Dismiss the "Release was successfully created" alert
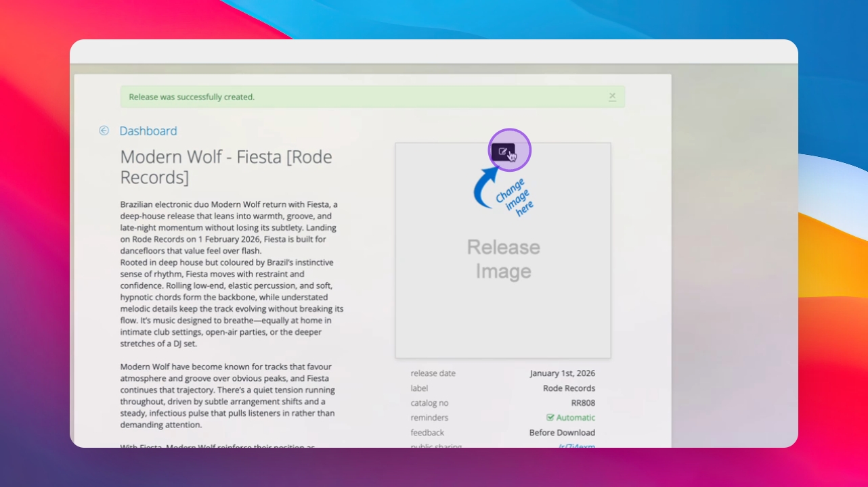The width and height of the screenshot is (868, 487). point(612,96)
